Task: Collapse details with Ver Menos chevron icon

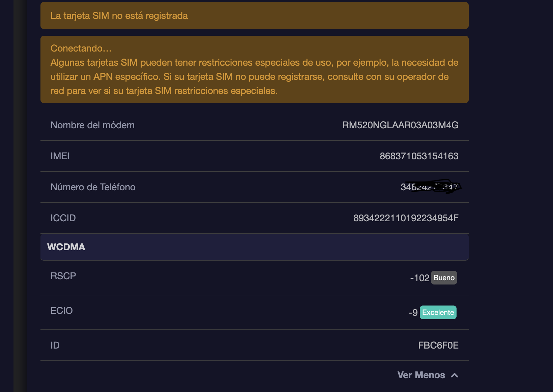Action: pyautogui.click(x=455, y=375)
